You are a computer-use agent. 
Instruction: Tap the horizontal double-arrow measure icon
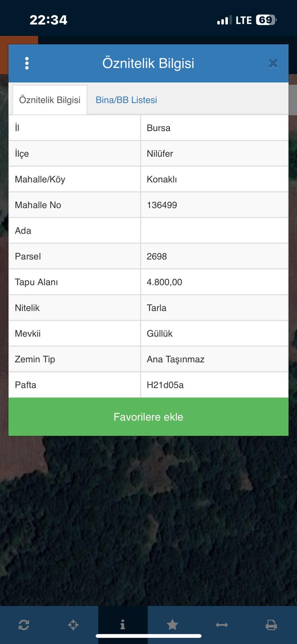[222, 625]
